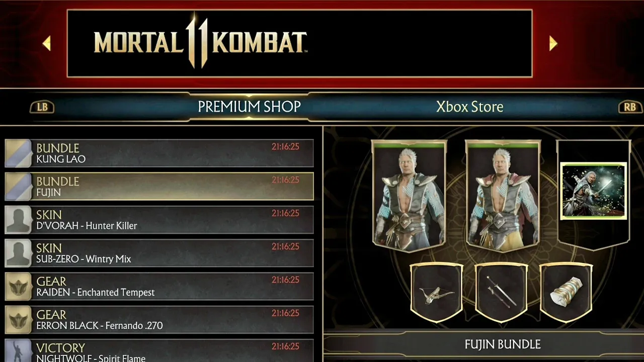
Task: Switch to the Xbox Store tab
Action: pyautogui.click(x=469, y=107)
